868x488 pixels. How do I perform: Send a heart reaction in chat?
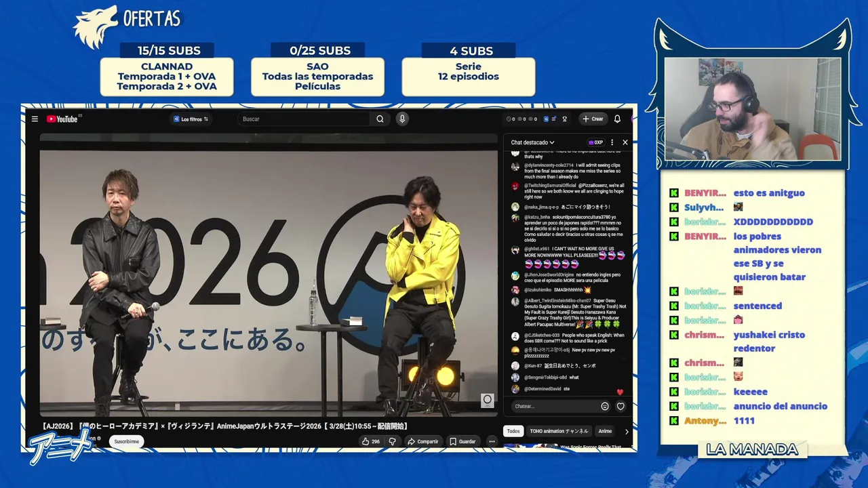620,406
